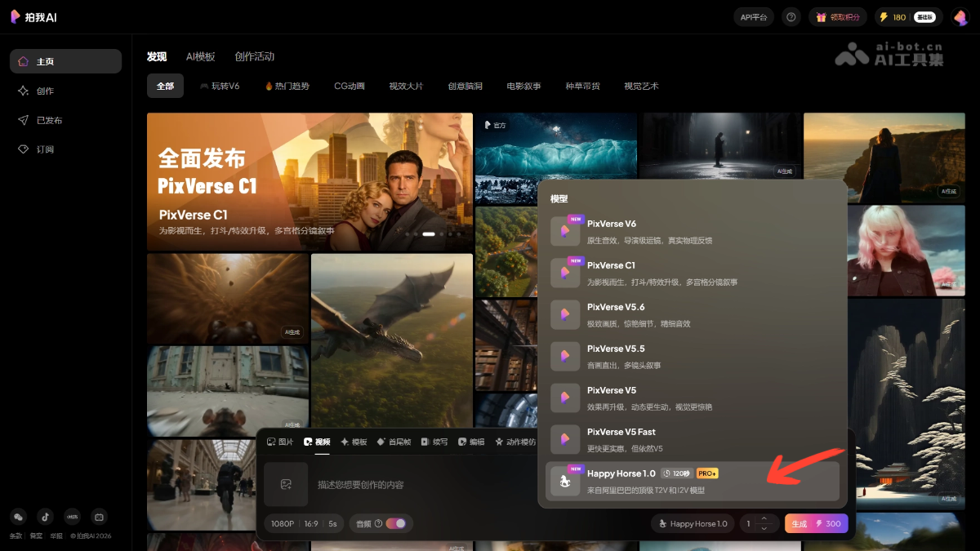Click the image upload icon in prompt box
980x551 pixels.
click(x=286, y=484)
